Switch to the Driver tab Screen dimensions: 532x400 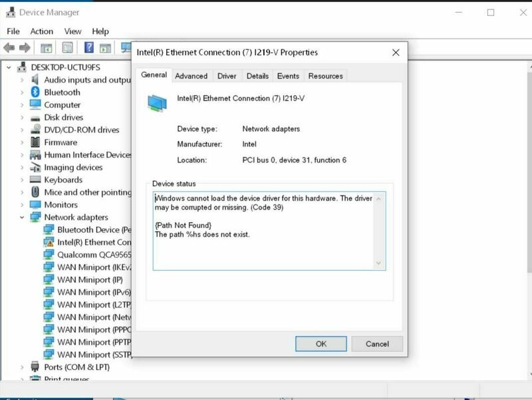227,76
